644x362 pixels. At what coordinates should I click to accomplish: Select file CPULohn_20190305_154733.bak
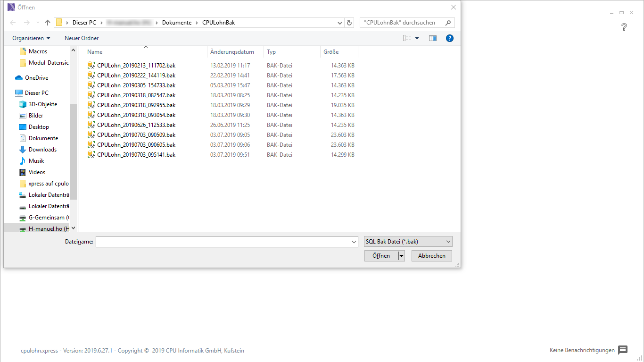[136, 85]
